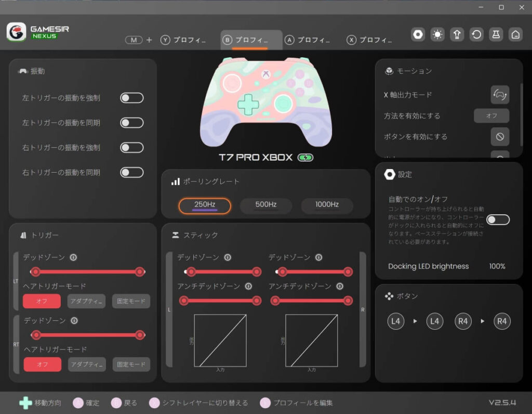Open the hex-nut settings icon in top toolbar
This screenshot has width=532, height=414.
coord(418,34)
